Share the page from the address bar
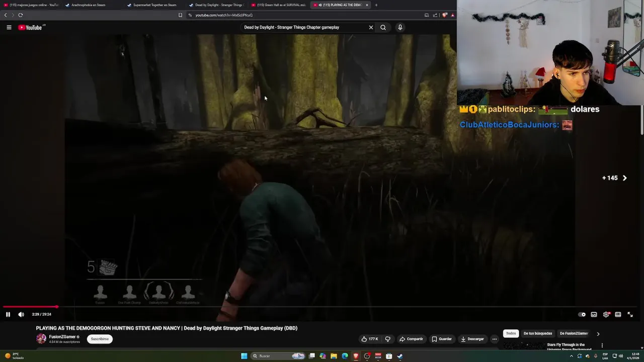The height and width of the screenshot is (362, 644). click(435, 15)
